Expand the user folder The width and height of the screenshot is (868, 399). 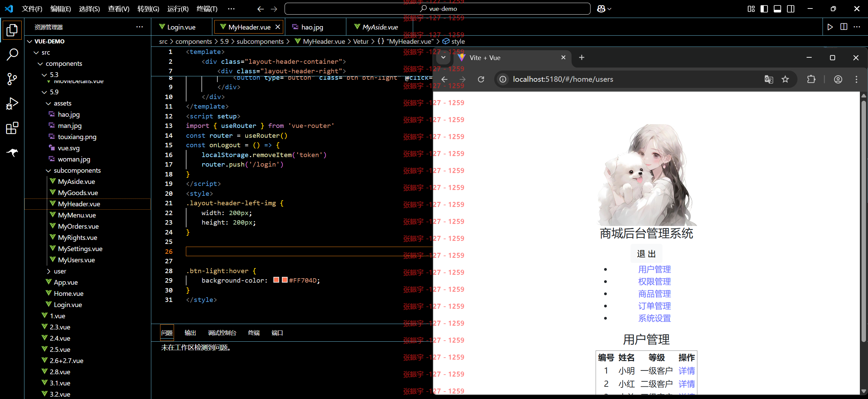point(49,271)
